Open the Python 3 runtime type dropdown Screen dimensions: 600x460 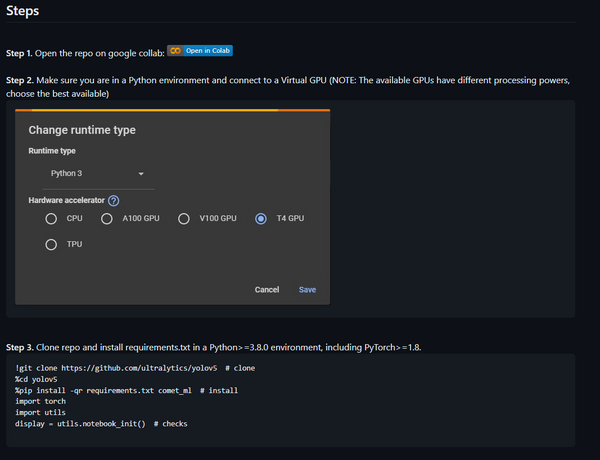(x=98, y=174)
